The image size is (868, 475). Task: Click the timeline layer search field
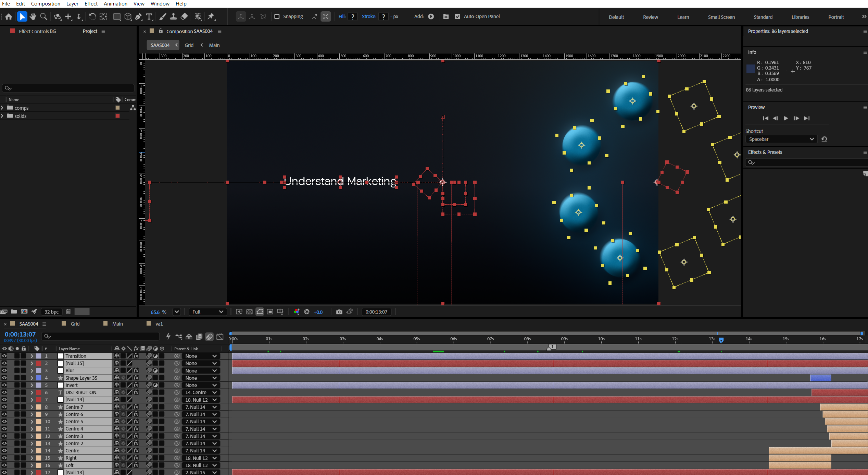click(101, 336)
